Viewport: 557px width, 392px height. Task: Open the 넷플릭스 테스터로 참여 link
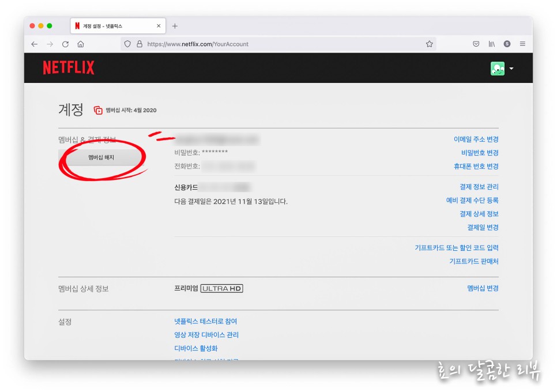[205, 321]
